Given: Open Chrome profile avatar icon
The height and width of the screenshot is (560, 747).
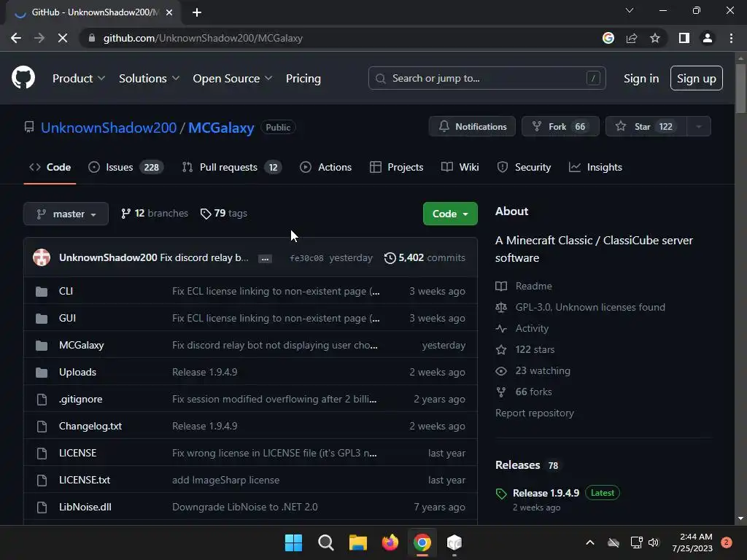Looking at the screenshot, I should pyautogui.click(x=708, y=38).
